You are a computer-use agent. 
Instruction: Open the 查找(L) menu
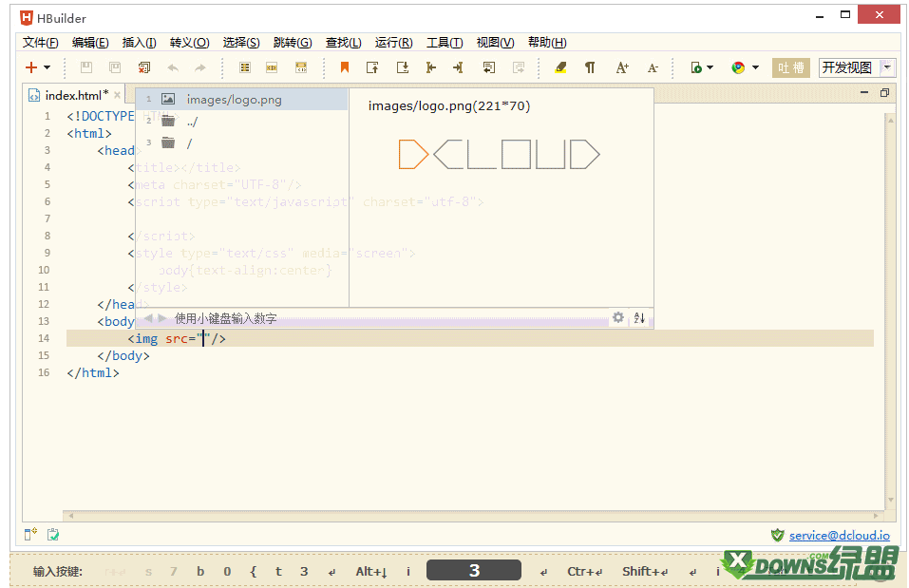tap(343, 43)
